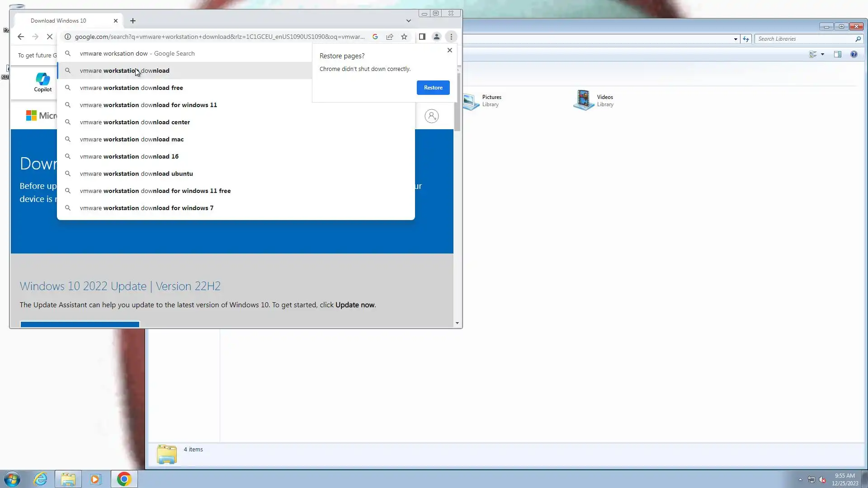Screen dimensions: 868x488
Task: Bookmark page with star icon
Action: point(404,37)
